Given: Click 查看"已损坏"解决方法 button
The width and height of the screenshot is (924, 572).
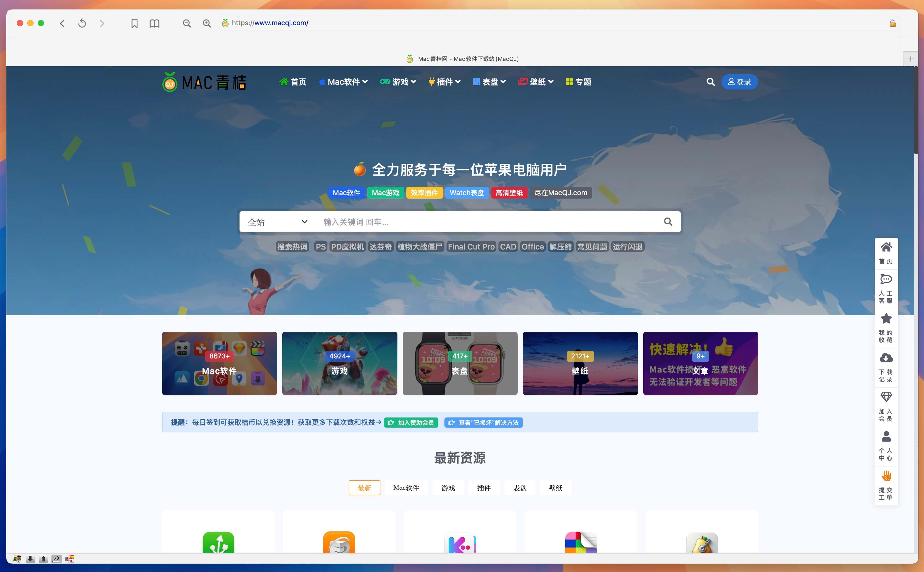Looking at the screenshot, I should [484, 422].
